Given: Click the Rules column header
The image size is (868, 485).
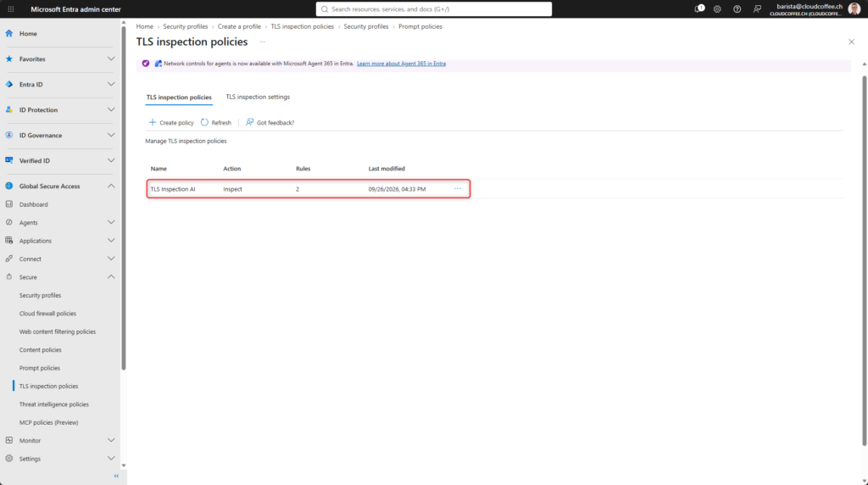Looking at the screenshot, I should click(303, 169).
